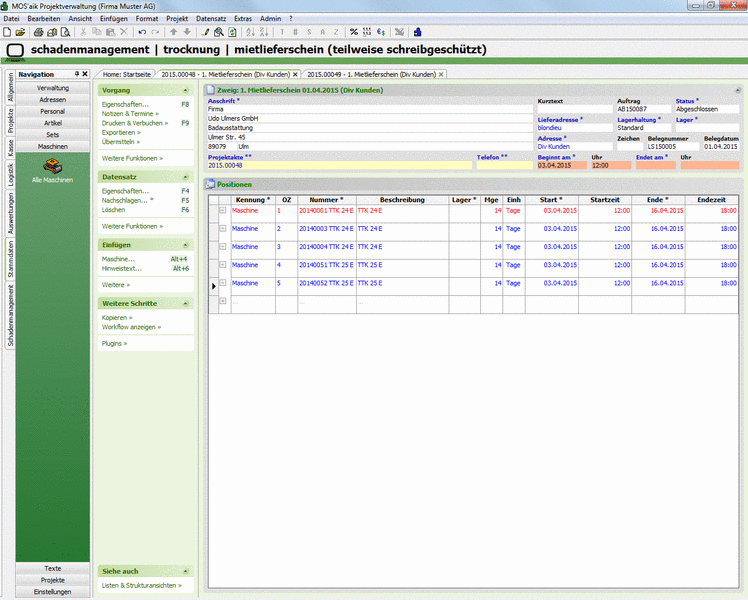Open the Datei menu
This screenshot has width=748, height=600.
click(11, 19)
